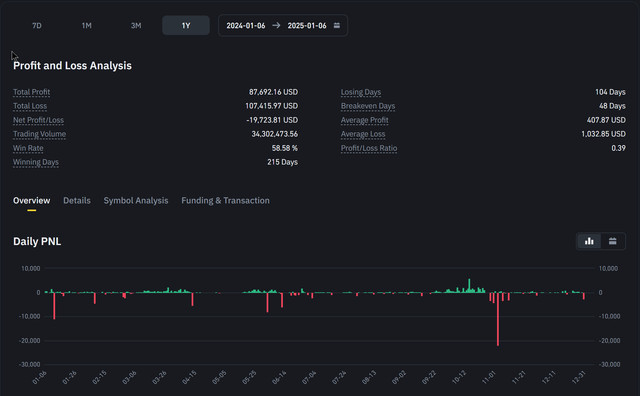
Task: Open the Details tab
Action: point(77,200)
